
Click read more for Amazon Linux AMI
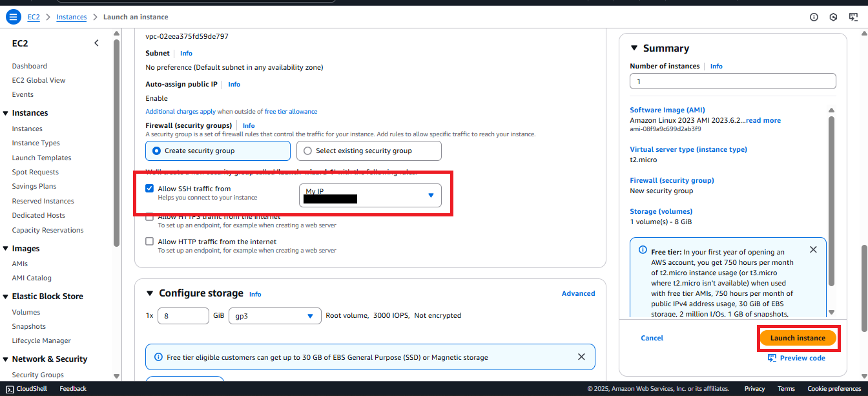click(763, 120)
